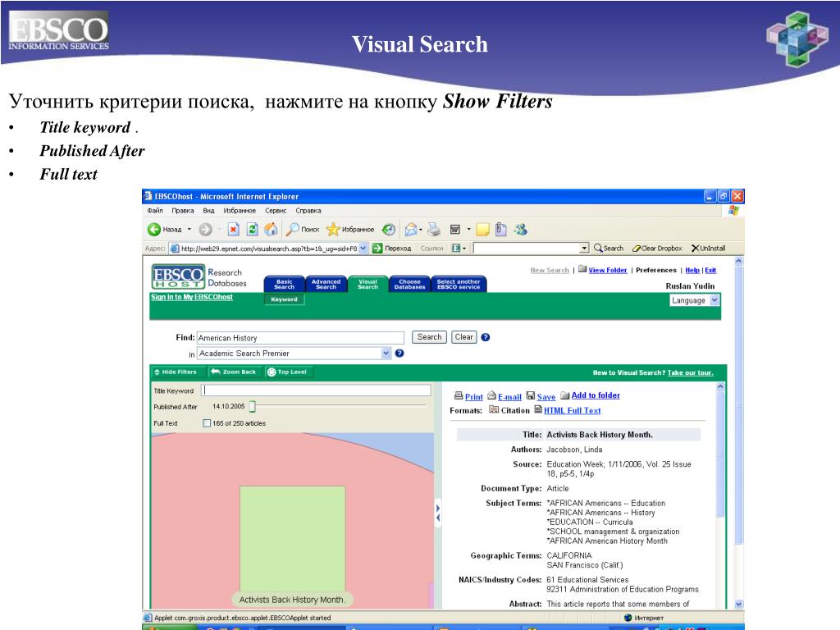Open the Вид menu

pyautogui.click(x=209, y=211)
